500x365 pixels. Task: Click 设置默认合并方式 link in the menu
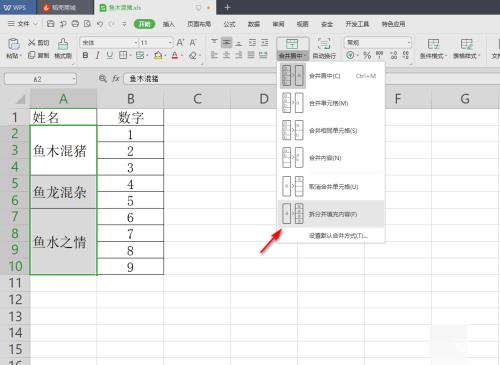338,236
